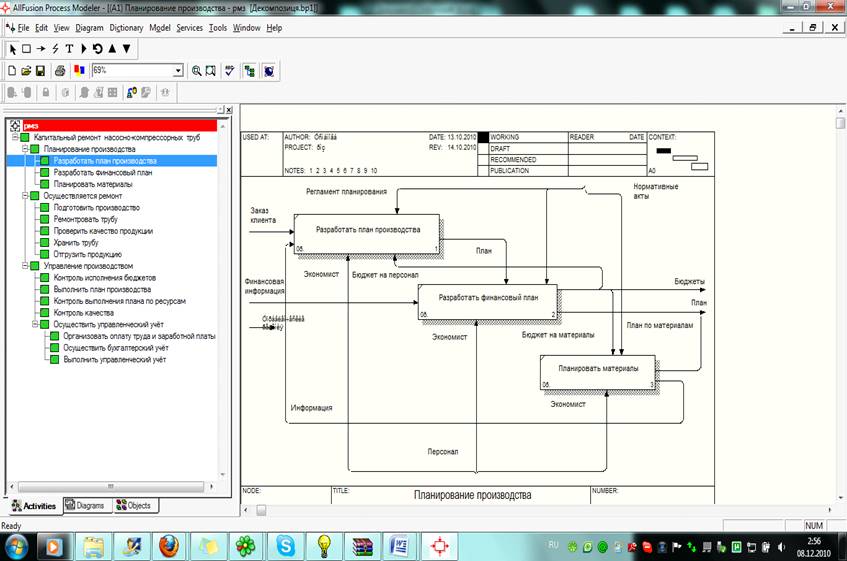This screenshot has width=847, height=561.
Task: Choose the Squiggle lightning tool
Action: (x=55, y=48)
